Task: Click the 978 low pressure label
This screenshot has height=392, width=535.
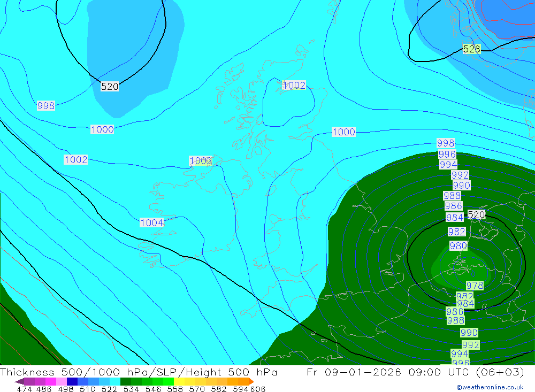Action: coord(475,285)
